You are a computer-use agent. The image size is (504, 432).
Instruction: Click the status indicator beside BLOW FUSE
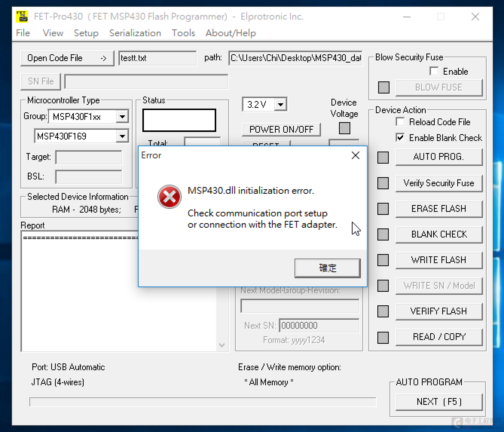pyautogui.click(x=383, y=87)
